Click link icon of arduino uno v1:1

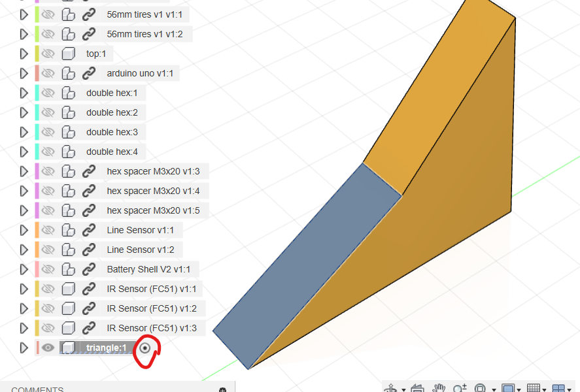pos(89,73)
